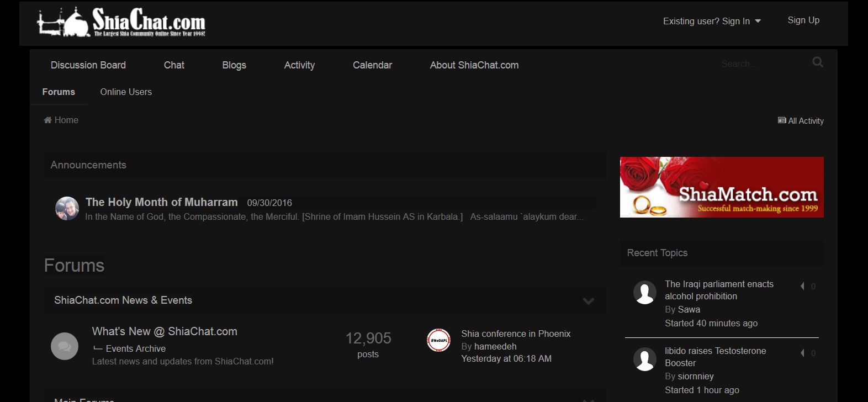Go to the Blogs section
Image resolution: width=868 pixels, height=402 pixels.
click(x=234, y=65)
